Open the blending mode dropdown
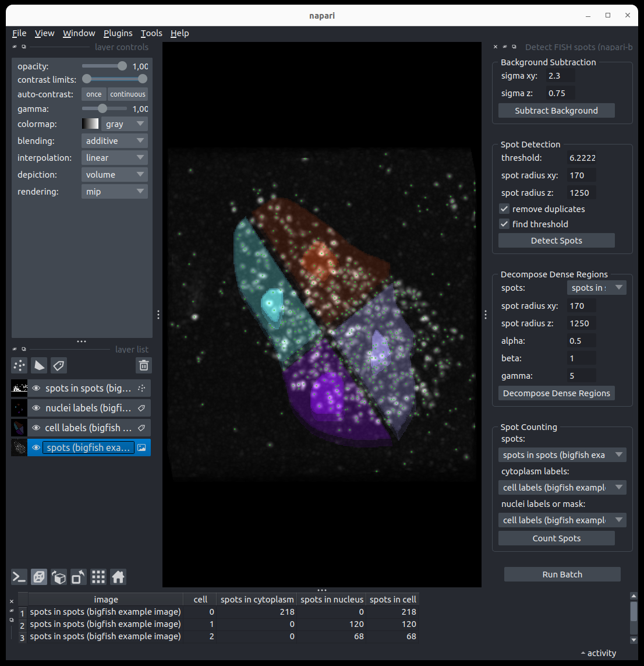Viewport: 644px width, 666px height. (x=115, y=141)
